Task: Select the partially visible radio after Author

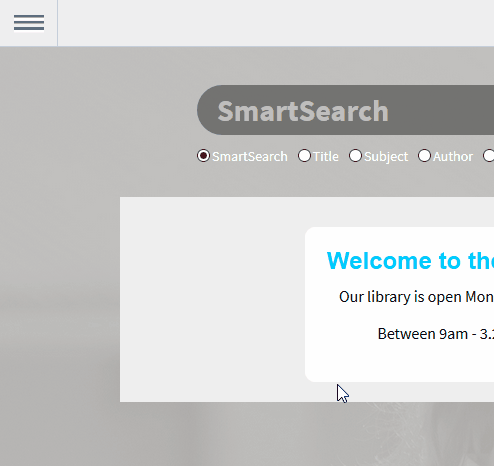Action: 489,156
